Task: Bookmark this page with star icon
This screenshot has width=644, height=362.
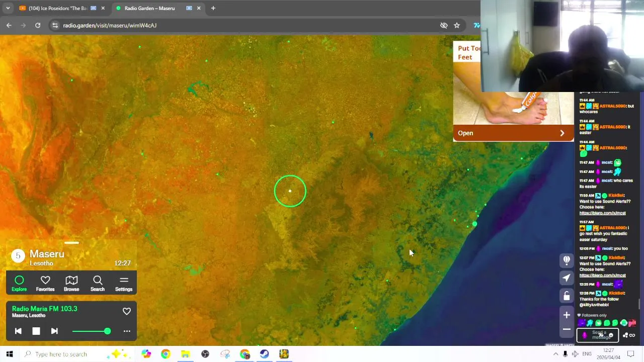Action: point(457,25)
